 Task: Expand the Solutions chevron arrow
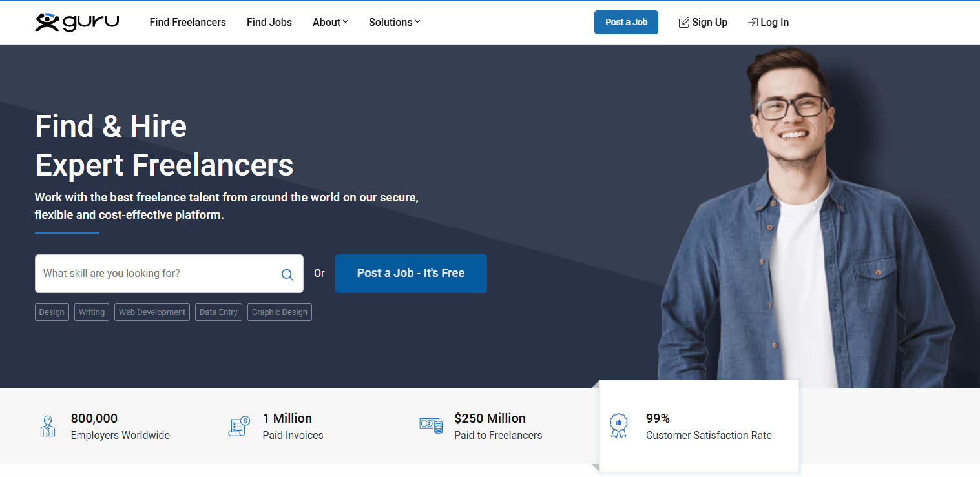417,22
